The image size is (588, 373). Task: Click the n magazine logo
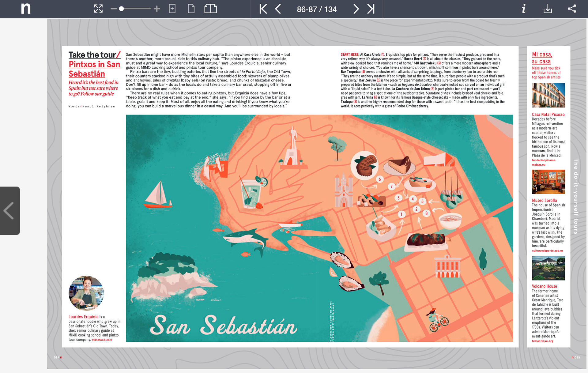point(26,9)
